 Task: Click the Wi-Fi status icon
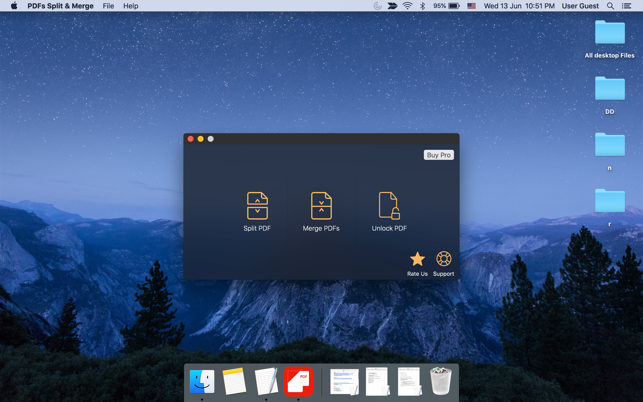pos(407,6)
